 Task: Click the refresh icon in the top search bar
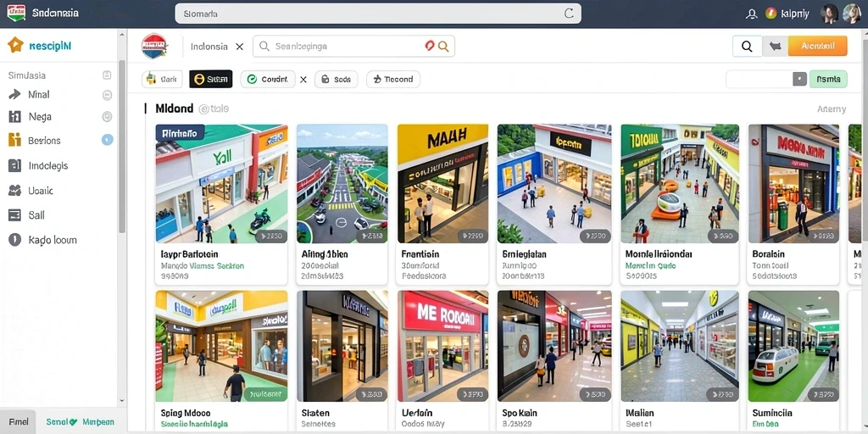click(x=569, y=14)
